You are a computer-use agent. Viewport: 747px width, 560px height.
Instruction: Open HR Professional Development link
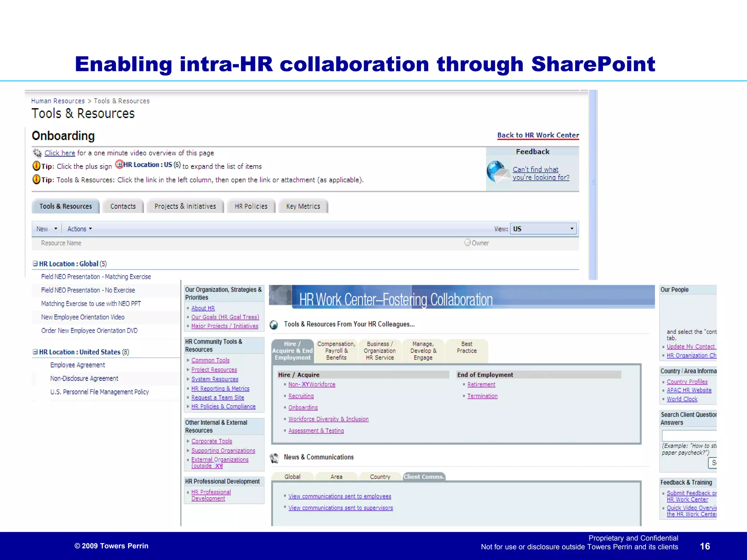tap(211, 495)
